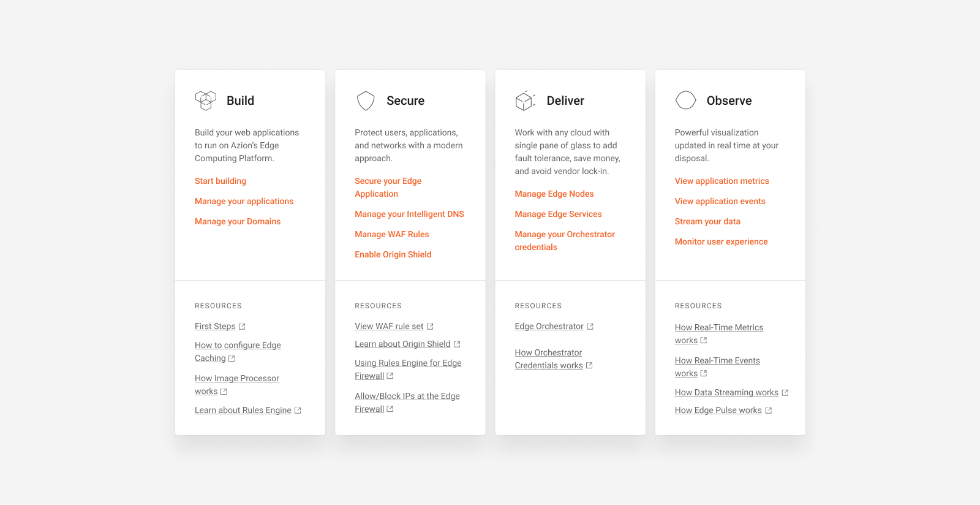Click the Secure shield icon
This screenshot has width=980, height=505.
pos(366,101)
